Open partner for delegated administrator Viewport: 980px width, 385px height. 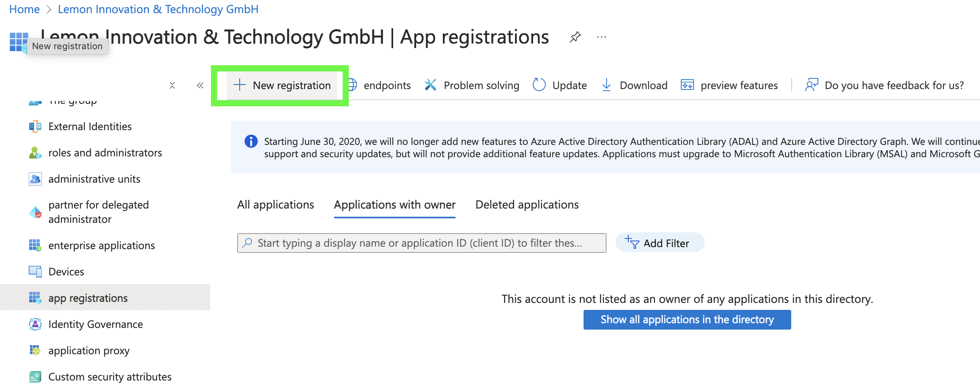[98, 212]
